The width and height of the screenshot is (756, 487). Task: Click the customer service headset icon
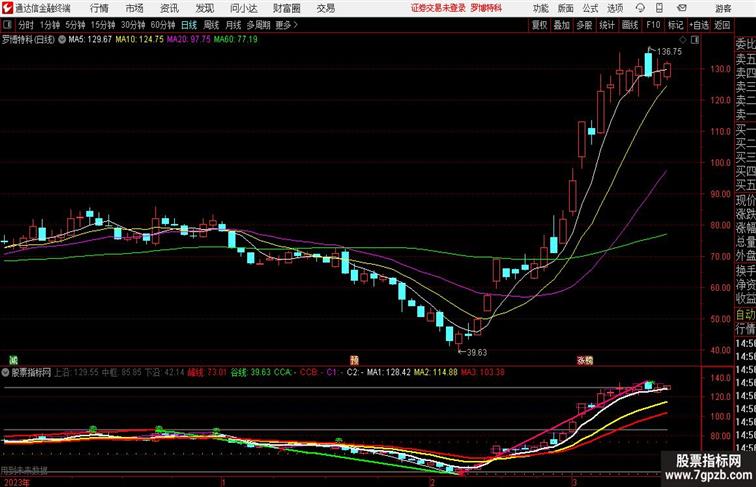[640, 8]
